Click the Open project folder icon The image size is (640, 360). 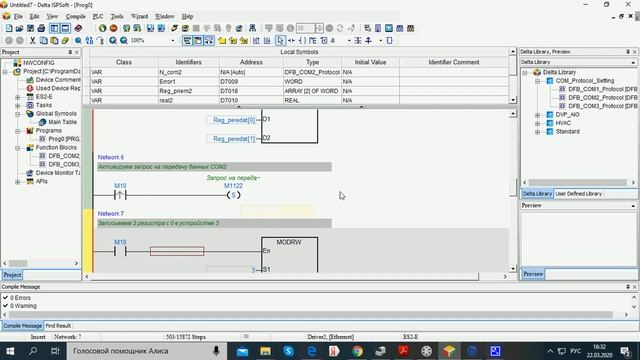click(20, 28)
